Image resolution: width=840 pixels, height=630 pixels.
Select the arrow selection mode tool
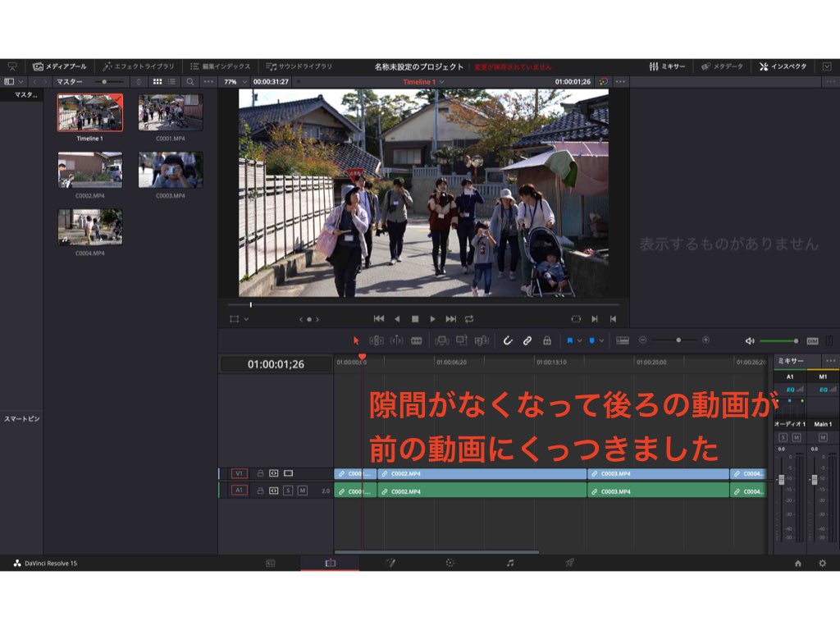[x=356, y=340]
